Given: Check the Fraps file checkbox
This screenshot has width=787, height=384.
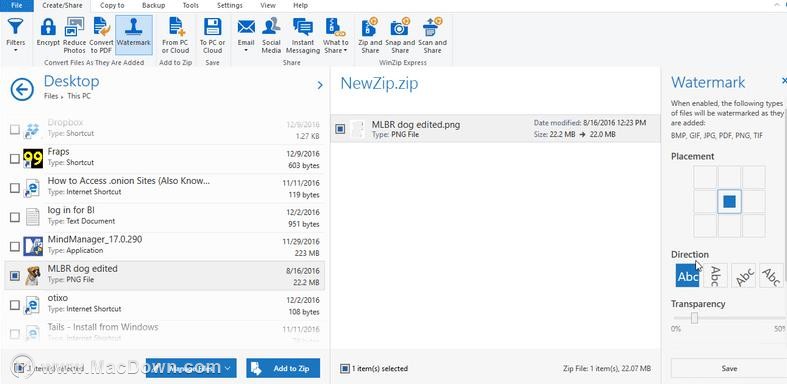Looking at the screenshot, I should click(15, 159).
